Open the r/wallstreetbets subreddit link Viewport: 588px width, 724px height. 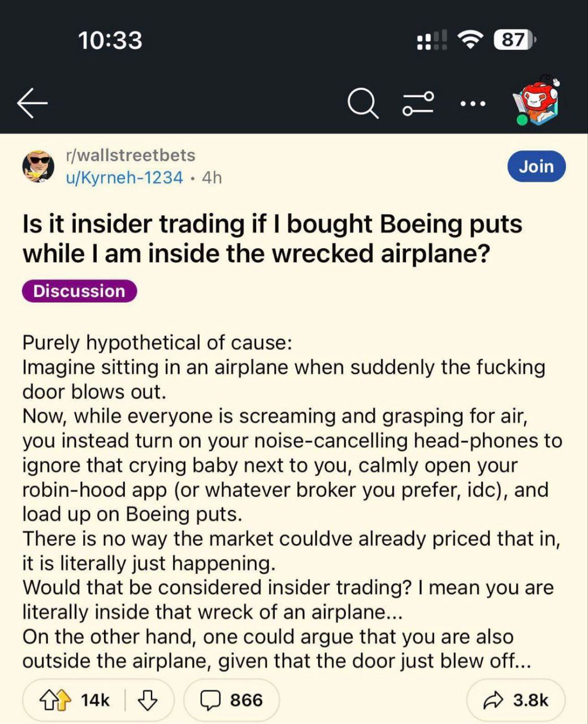pos(131,155)
